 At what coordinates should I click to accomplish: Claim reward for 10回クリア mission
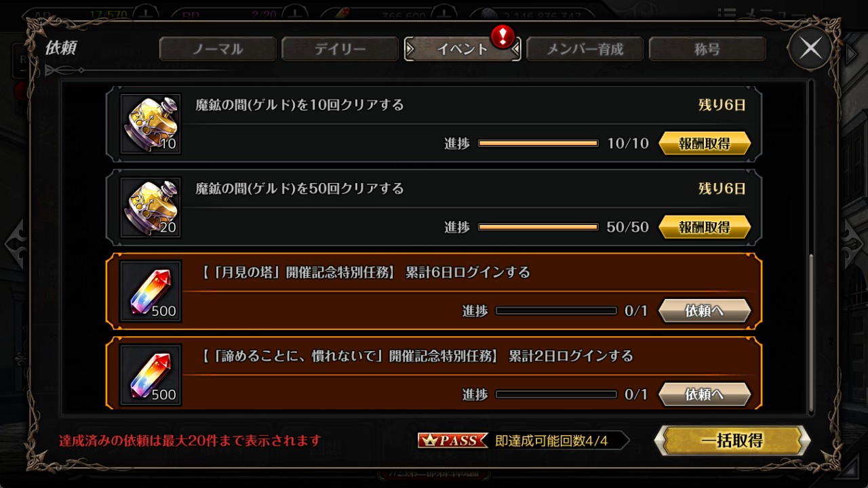coord(705,143)
